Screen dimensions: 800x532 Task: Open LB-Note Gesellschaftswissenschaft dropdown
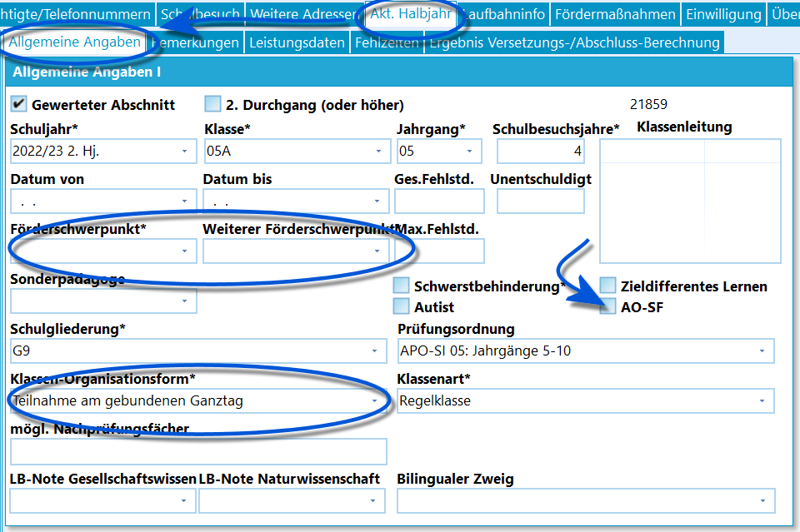(102, 501)
